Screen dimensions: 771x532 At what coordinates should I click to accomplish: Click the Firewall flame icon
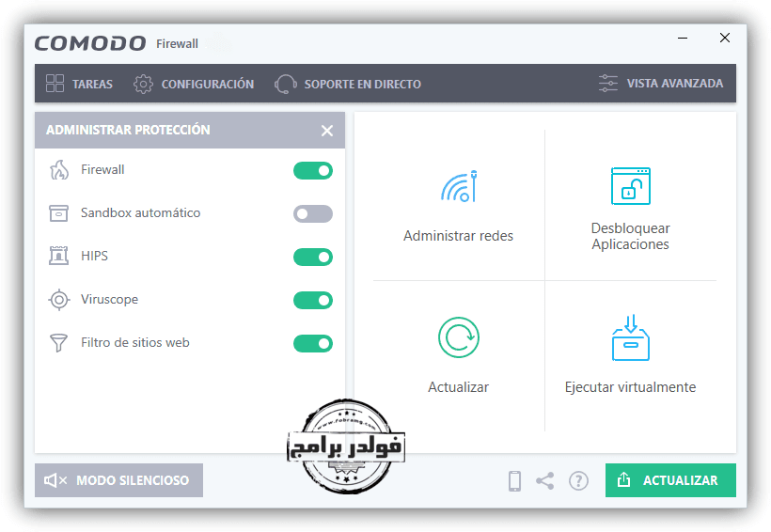tap(59, 170)
